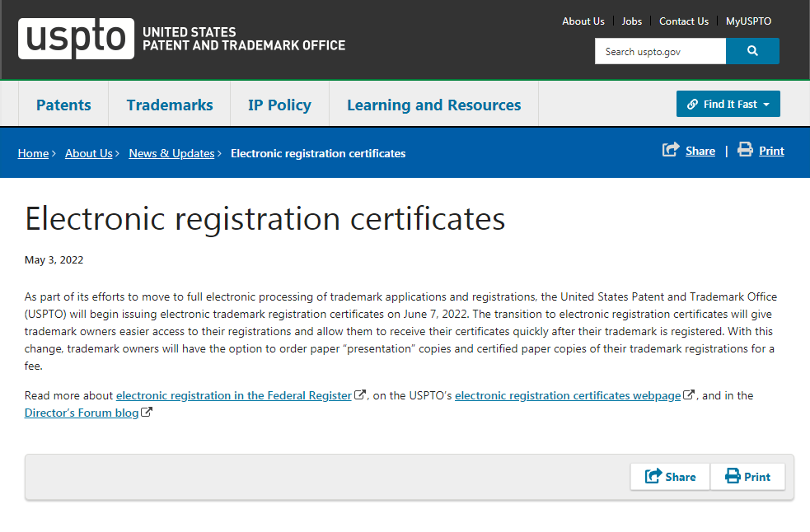Click the external link icon beside Director's Forum blog

pyautogui.click(x=147, y=412)
